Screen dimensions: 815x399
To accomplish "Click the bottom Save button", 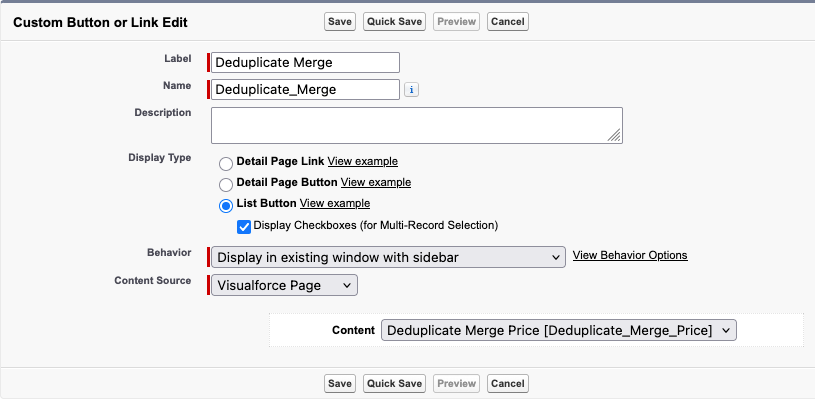I will tap(340, 384).
